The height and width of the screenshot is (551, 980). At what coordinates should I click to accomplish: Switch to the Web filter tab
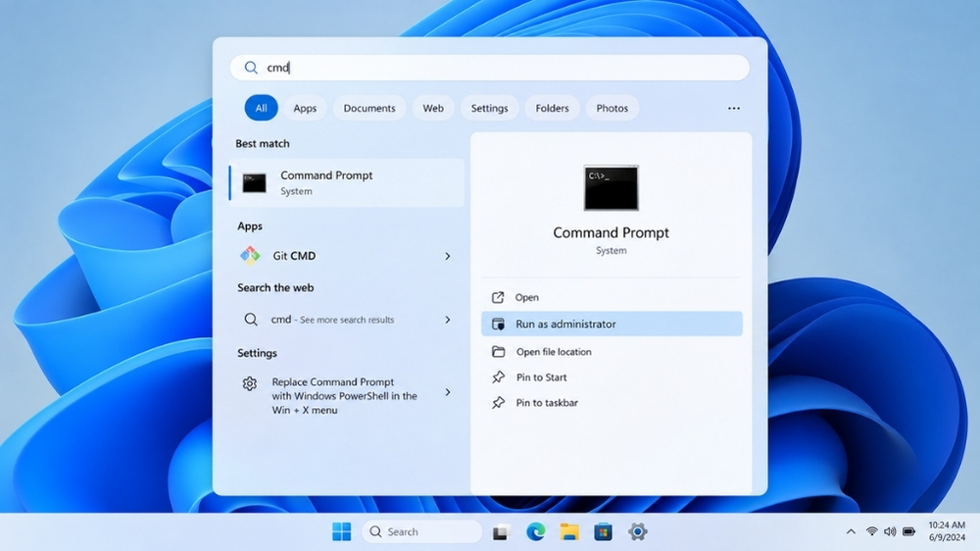coord(433,108)
